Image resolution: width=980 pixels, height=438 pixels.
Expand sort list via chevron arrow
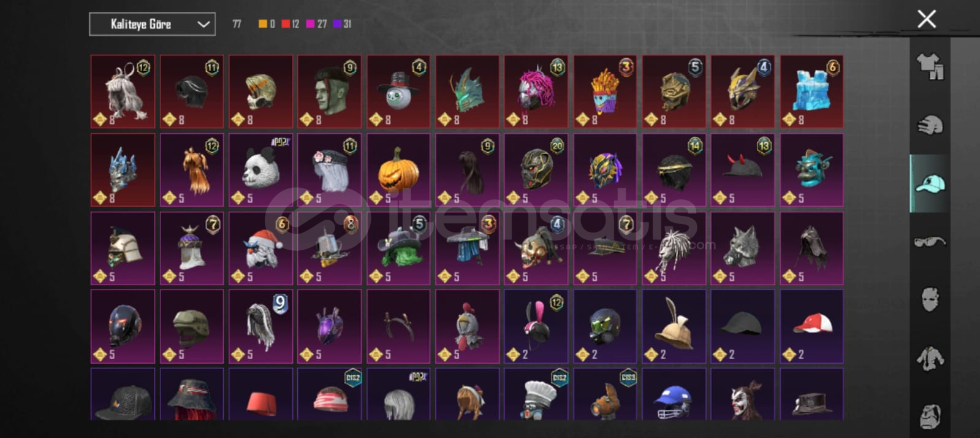[203, 25]
